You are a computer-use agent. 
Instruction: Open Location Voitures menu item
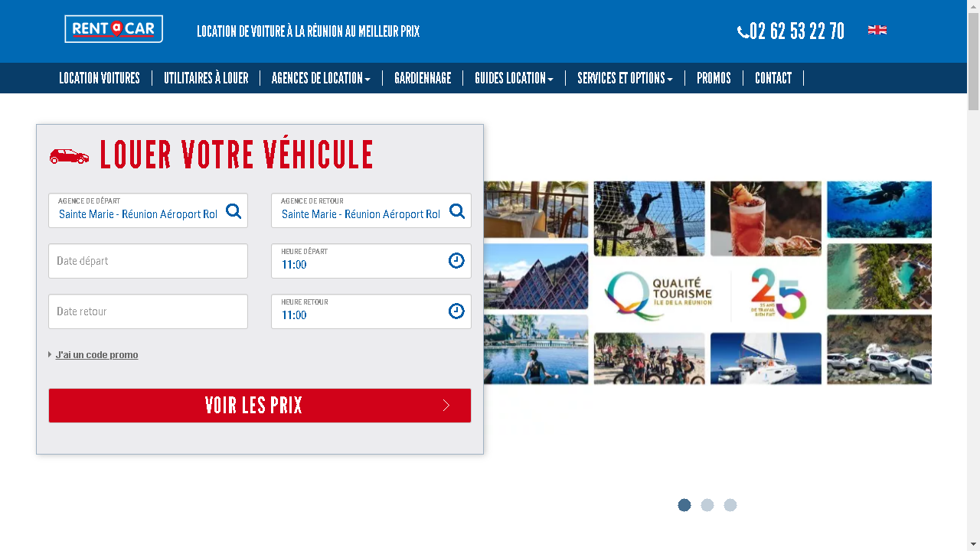point(100,78)
